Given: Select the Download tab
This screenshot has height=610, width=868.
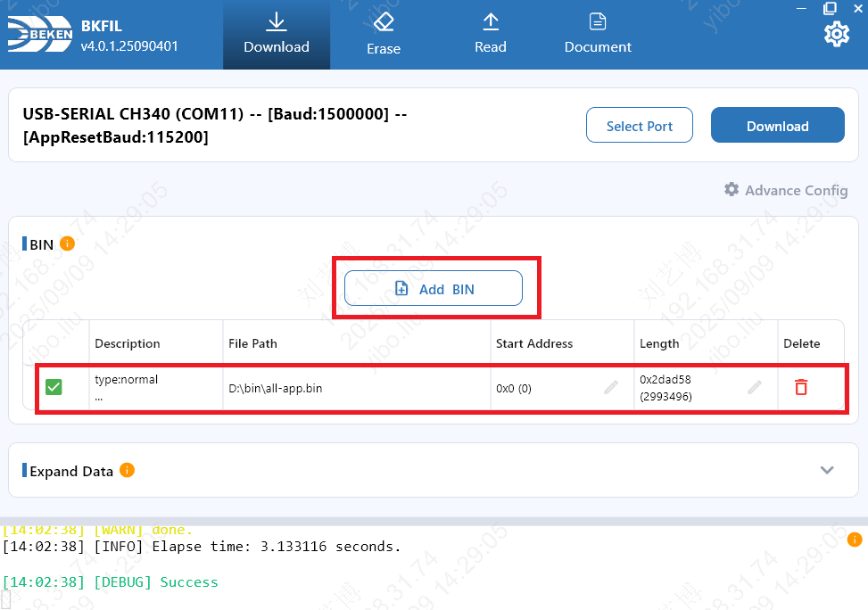Looking at the screenshot, I should (x=277, y=35).
